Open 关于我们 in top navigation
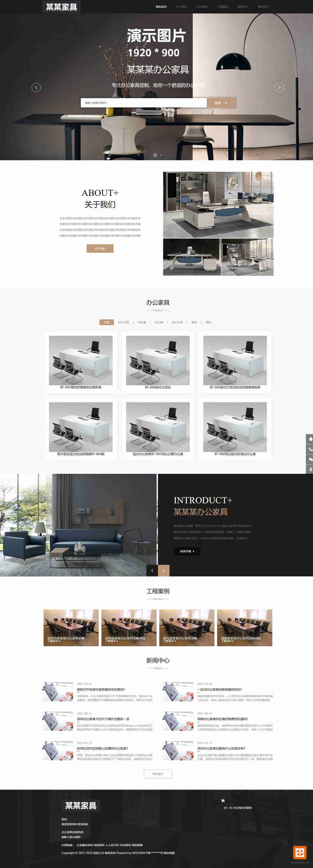The width and height of the screenshot is (313, 868). point(181,7)
